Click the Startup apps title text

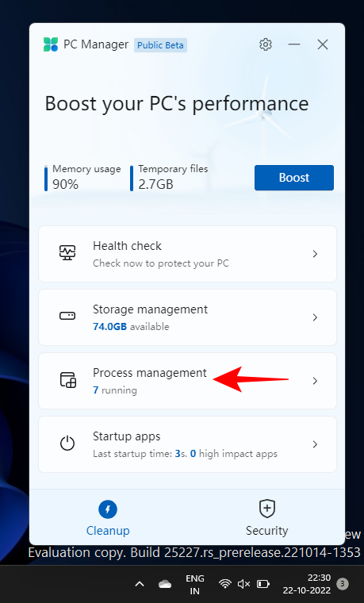[126, 436]
